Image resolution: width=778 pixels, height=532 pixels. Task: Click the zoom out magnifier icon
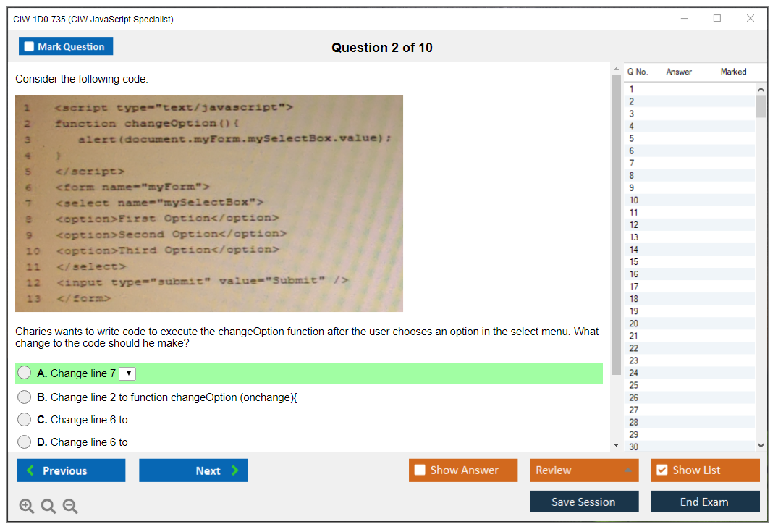pos(70,507)
